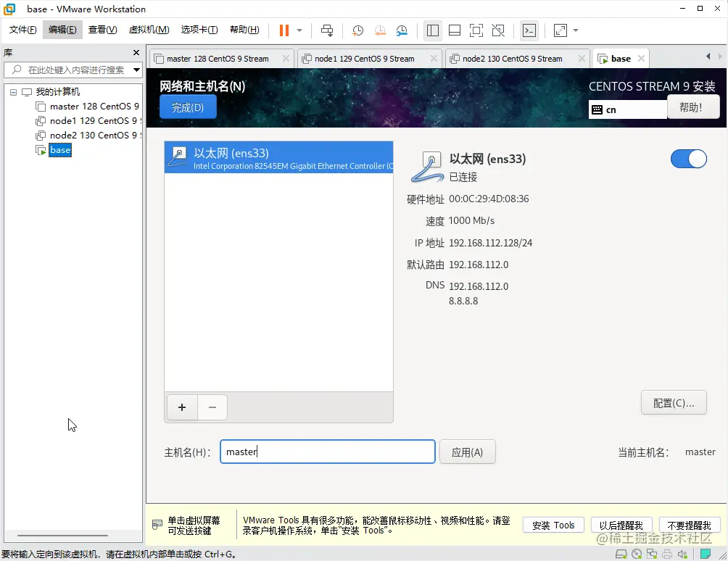Close the node1 129 tab
This screenshot has width=728, height=561.
434,59
